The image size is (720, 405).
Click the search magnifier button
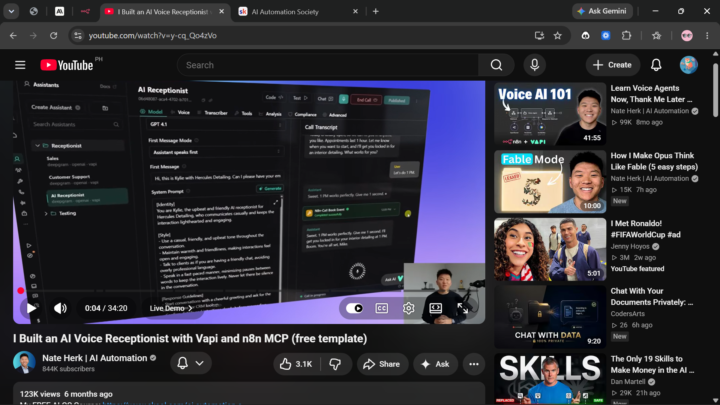click(x=496, y=65)
